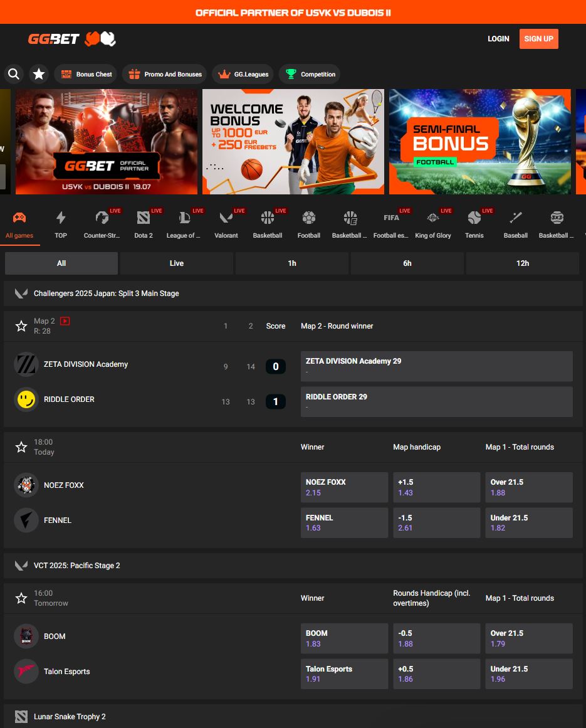The image size is (586, 728).
Task: Bet on BOOM winner 1.83
Action: pyautogui.click(x=344, y=638)
